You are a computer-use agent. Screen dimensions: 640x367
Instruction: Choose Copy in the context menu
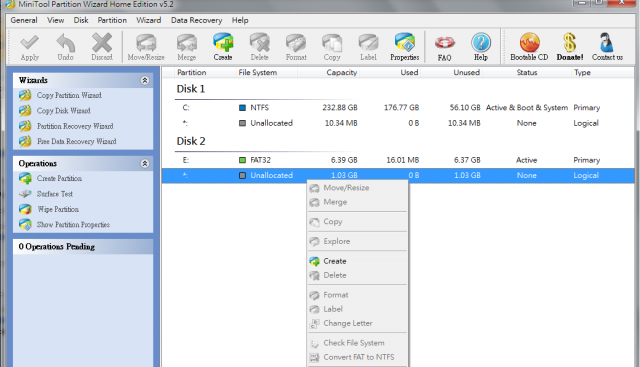click(358, 222)
